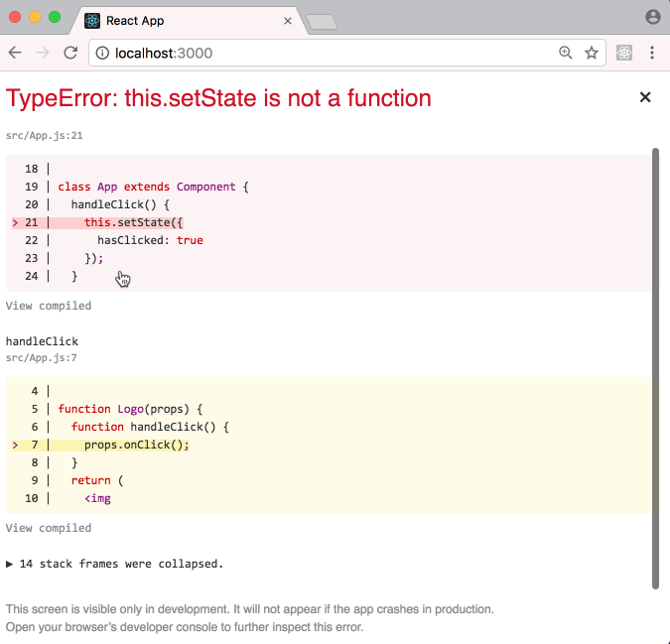Expand the 14 collapsed stack frames
The width and height of the screenshot is (670, 644).
(114, 564)
